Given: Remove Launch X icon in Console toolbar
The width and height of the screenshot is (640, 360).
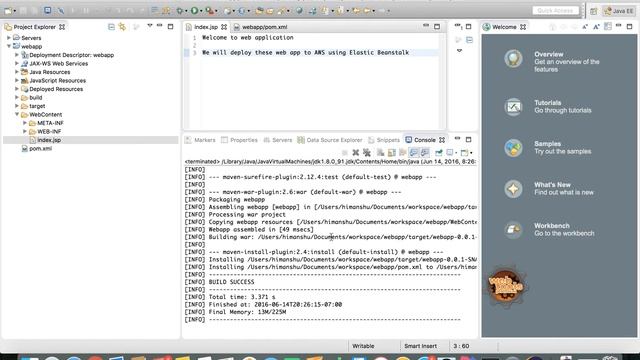Looking at the screenshot, I should click(356, 153).
